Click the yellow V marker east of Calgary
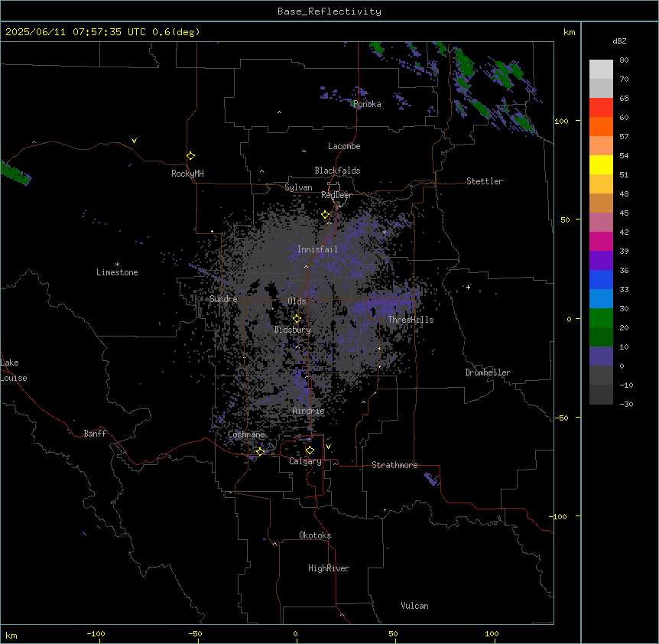Image resolution: width=659 pixels, height=644 pixels. point(328,447)
